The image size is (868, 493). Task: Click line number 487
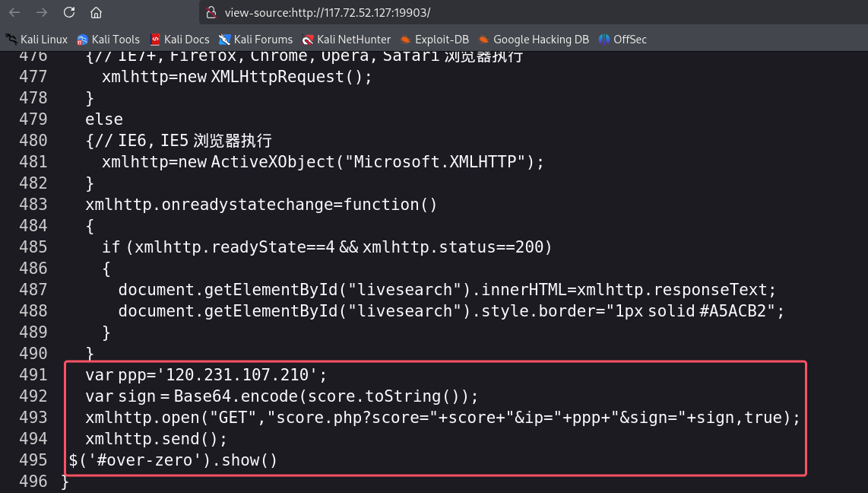tap(33, 290)
